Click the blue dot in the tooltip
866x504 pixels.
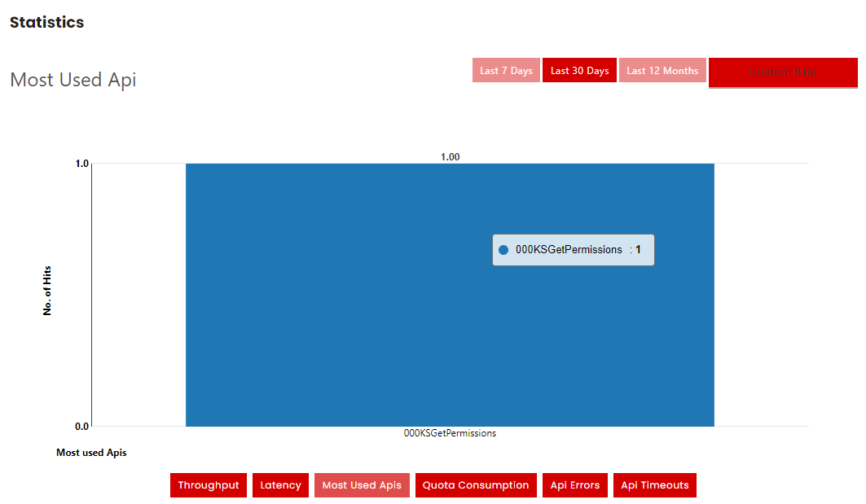click(503, 250)
